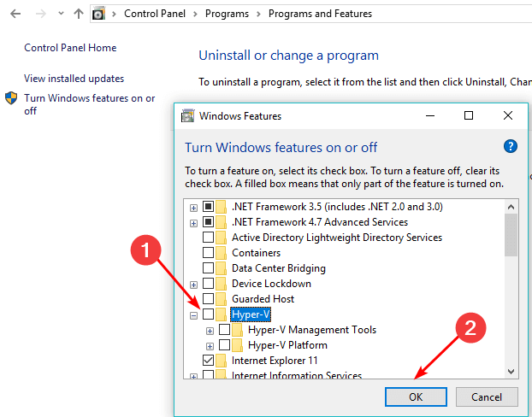This screenshot has width=532, height=417.
Task: Click scrollbar up arrow in features list
Action: [511, 207]
